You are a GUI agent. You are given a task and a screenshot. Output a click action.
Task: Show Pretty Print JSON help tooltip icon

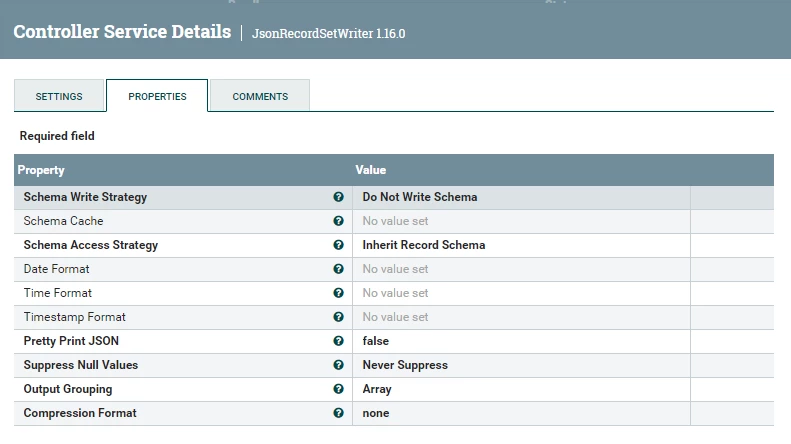pos(338,341)
